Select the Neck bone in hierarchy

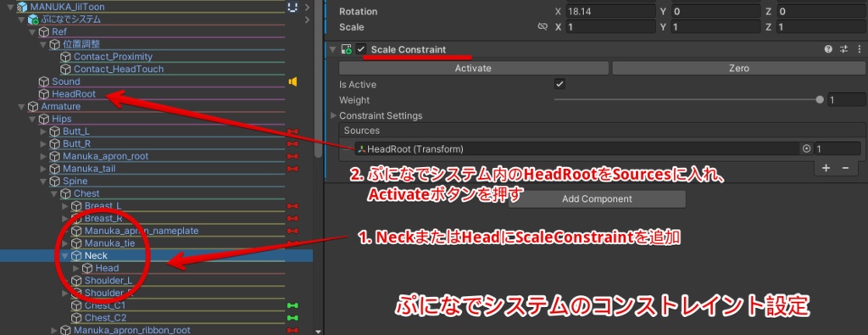[96, 256]
